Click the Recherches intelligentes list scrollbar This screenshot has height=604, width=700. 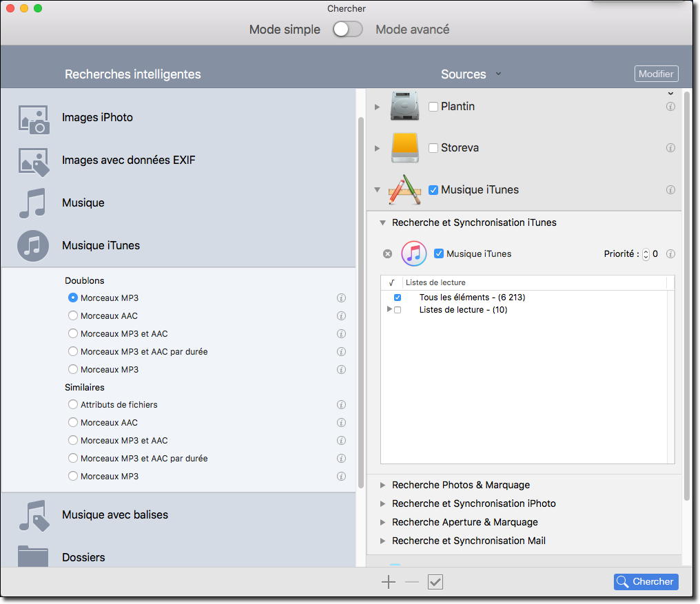click(361, 302)
